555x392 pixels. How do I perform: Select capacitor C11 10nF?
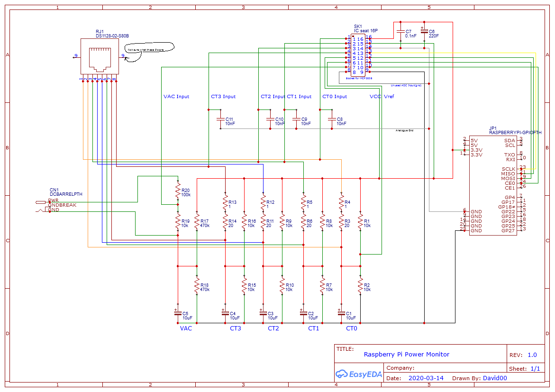coord(220,119)
